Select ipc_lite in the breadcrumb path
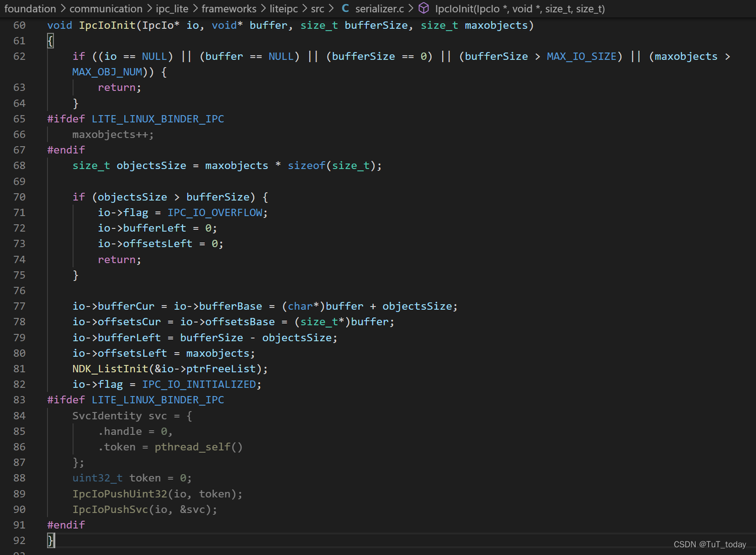The image size is (756, 555). [172, 9]
